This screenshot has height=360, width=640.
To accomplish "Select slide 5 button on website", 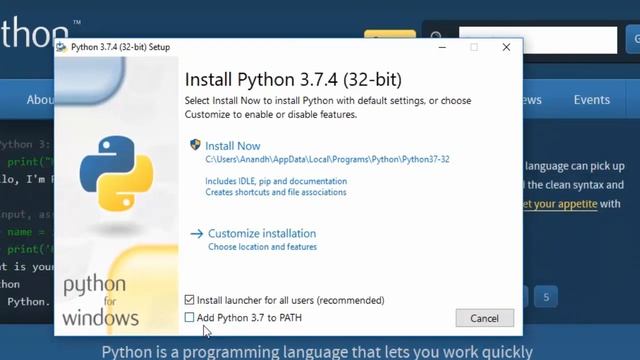I will [546, 297].
